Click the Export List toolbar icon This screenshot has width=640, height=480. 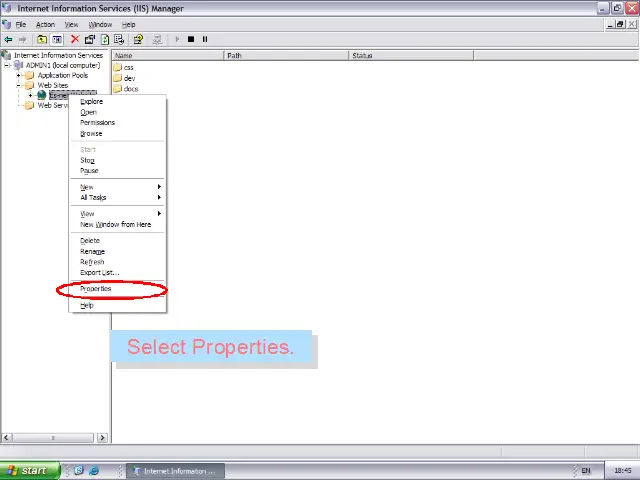coord(119,39)
